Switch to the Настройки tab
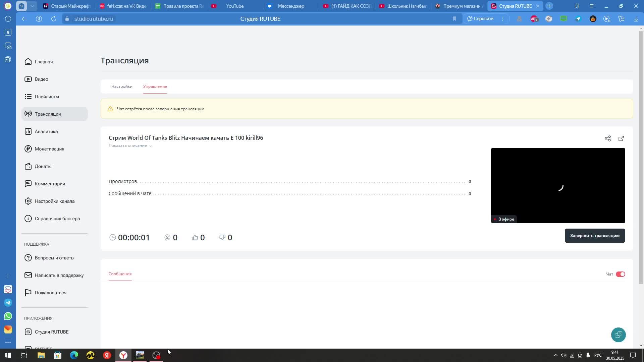644x362 pixels. tap(122, 86)
